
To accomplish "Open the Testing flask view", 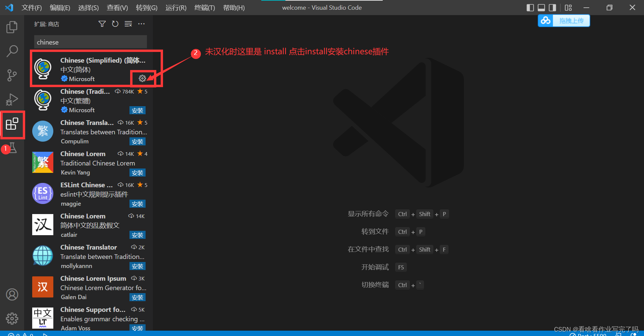I will tap(13, 148).
